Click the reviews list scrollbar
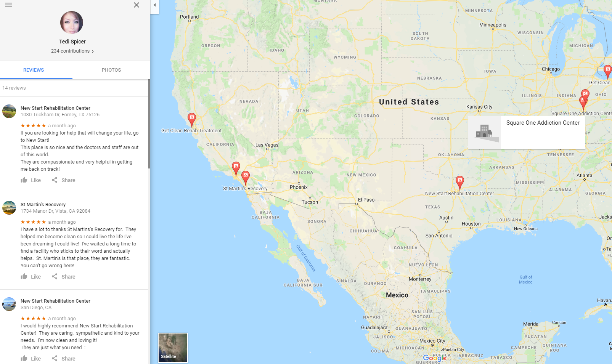Image resolution: width=612 pixels, height=364 pixels. pos(149,124)
